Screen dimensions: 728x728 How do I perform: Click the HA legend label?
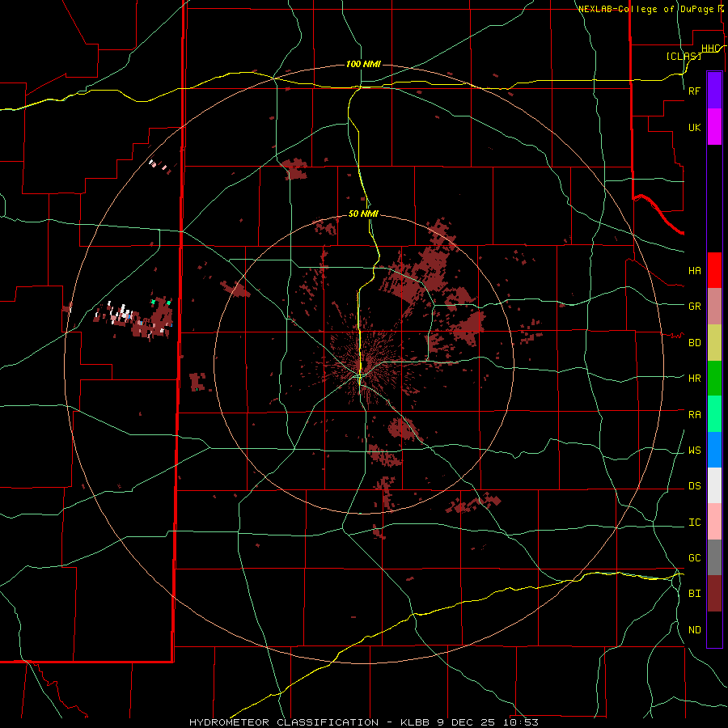click(694, 270)
